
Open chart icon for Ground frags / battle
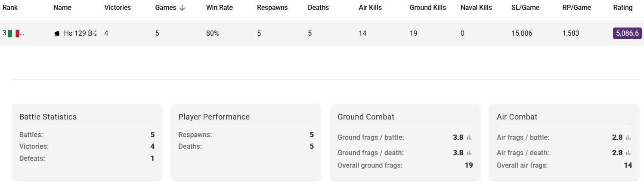point(469,138)
